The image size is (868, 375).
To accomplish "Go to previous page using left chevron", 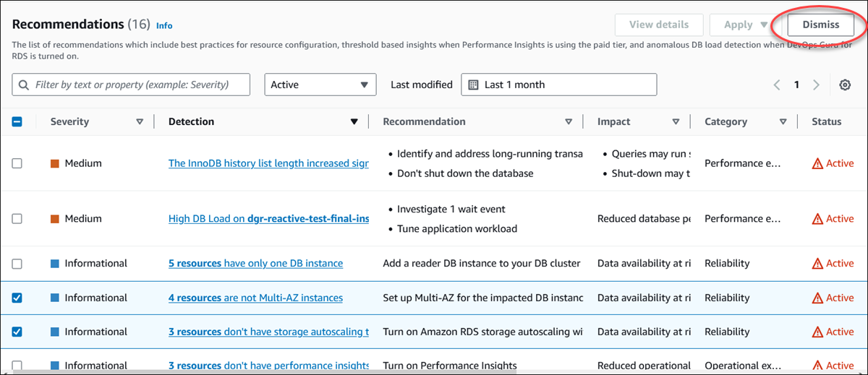I will [x=777, y=85].
